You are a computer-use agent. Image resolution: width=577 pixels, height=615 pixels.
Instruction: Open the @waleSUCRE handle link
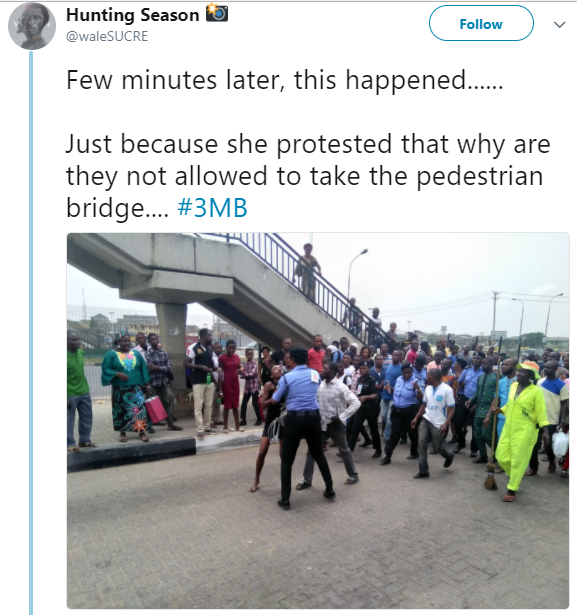tap(107, 36)
